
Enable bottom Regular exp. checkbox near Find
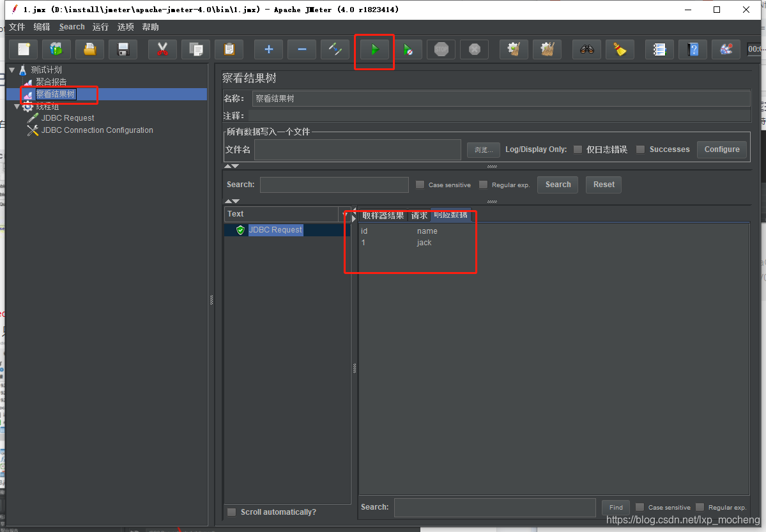[700, 507]
